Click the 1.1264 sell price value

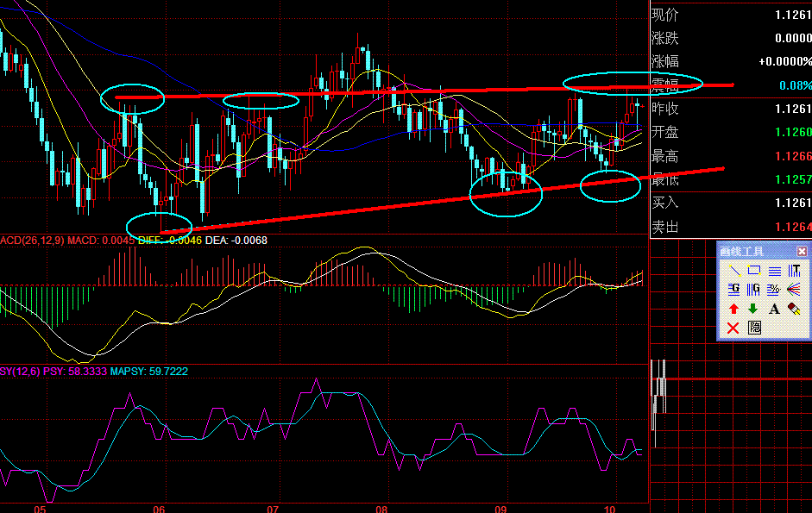pyautogui.click(x=793, y=227)
